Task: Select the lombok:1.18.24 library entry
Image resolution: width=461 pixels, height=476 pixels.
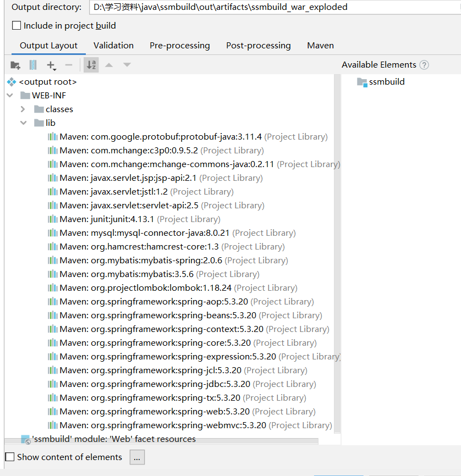Action: [x=172, y=287]
